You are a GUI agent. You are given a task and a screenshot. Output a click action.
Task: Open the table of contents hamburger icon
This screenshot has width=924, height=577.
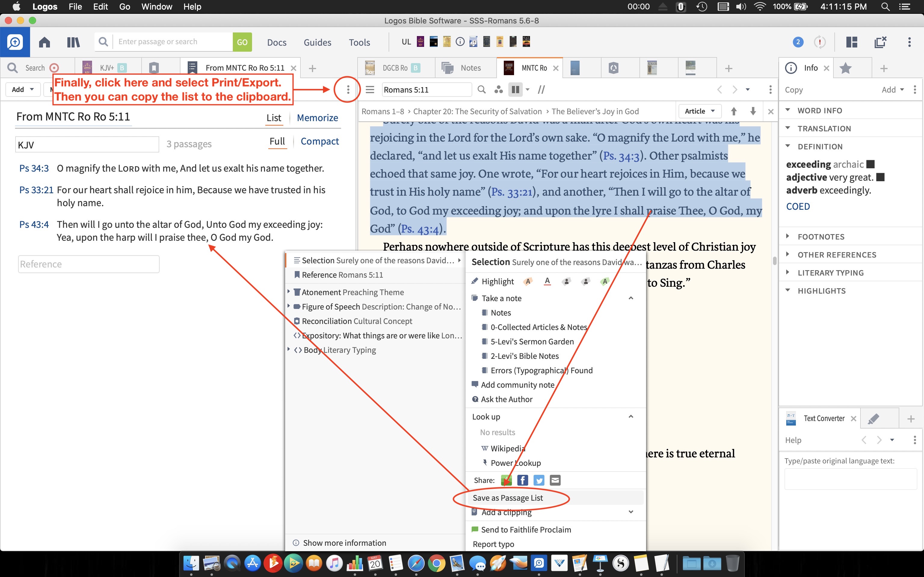(x=370, y=90)
